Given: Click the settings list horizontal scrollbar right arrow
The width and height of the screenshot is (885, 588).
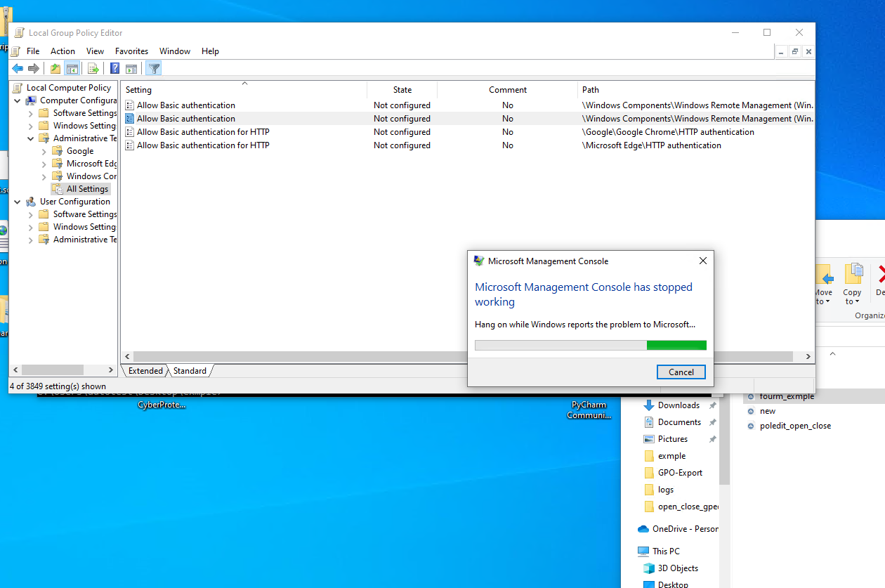Looking at the screenshot, I should click(808, 357).
